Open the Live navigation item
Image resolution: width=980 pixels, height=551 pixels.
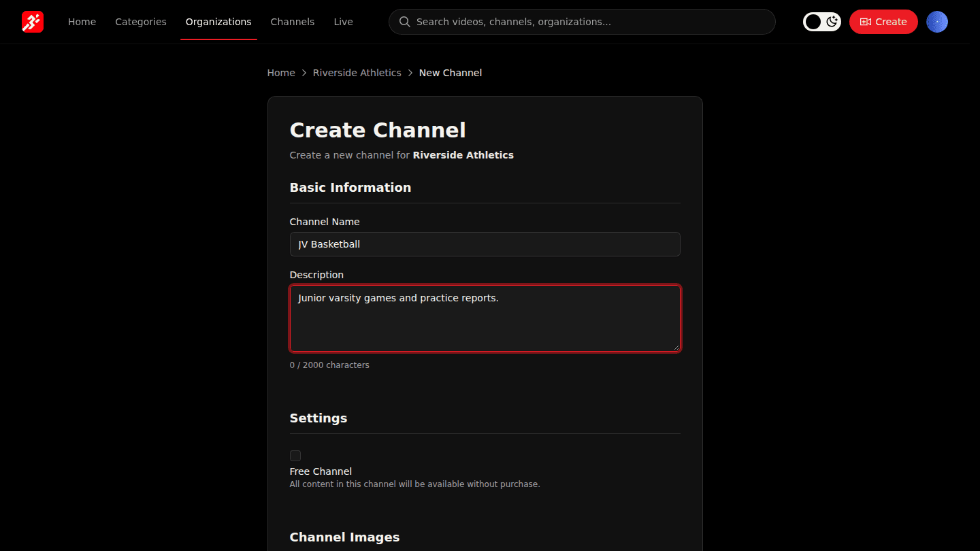(x=343, y=22)
